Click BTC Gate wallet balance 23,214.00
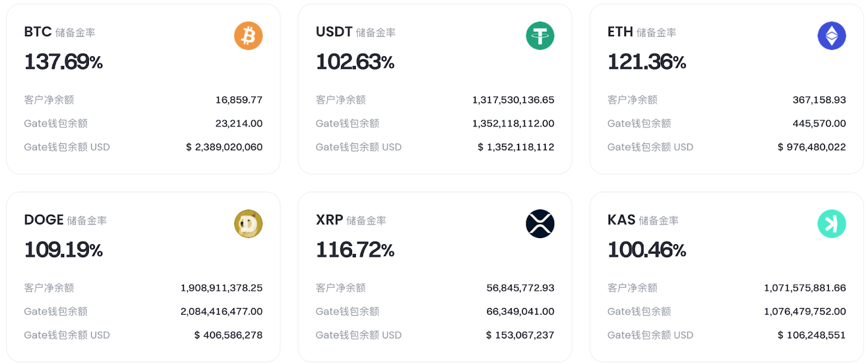The height and width of the screenshot is (364, 868). (x=239, y=124)
